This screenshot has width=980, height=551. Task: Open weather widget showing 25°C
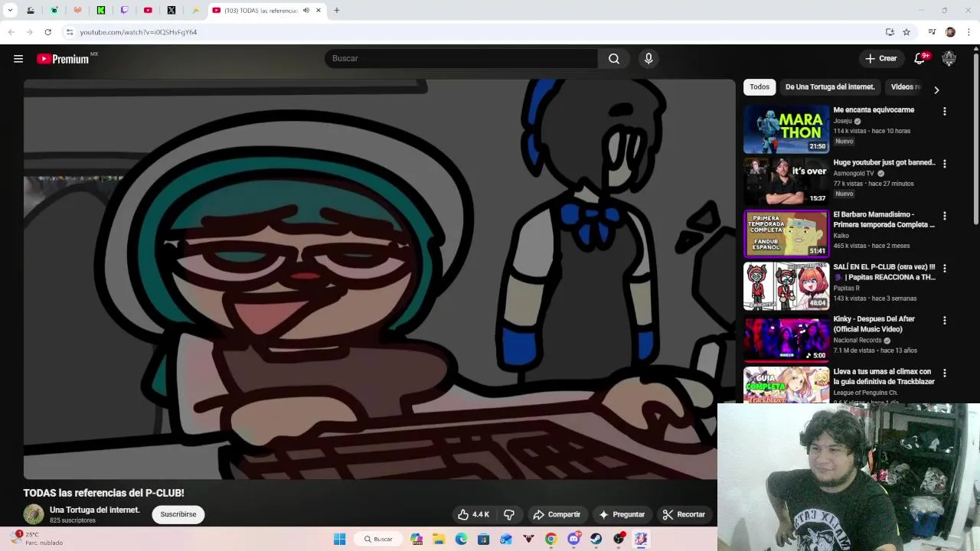[x=38, y=539]
